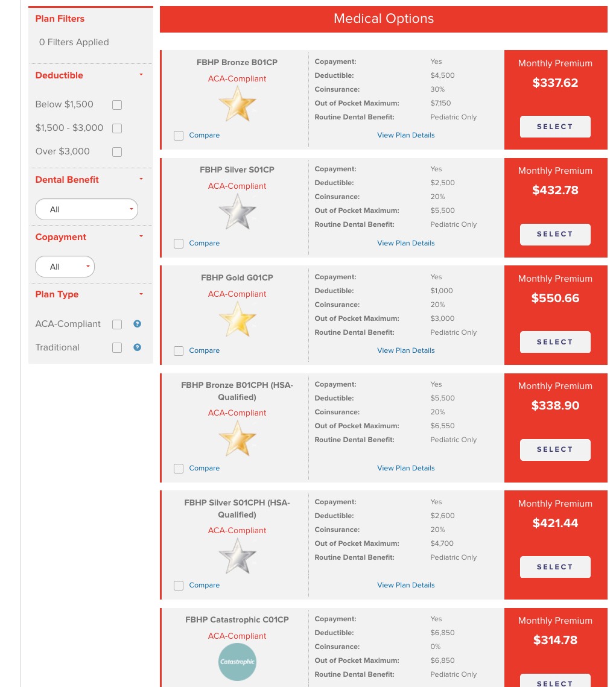This screenshot has height=687, width=616.
Task: Click the Catastrophic plan badge icon
Action: (x=237, y=662)
